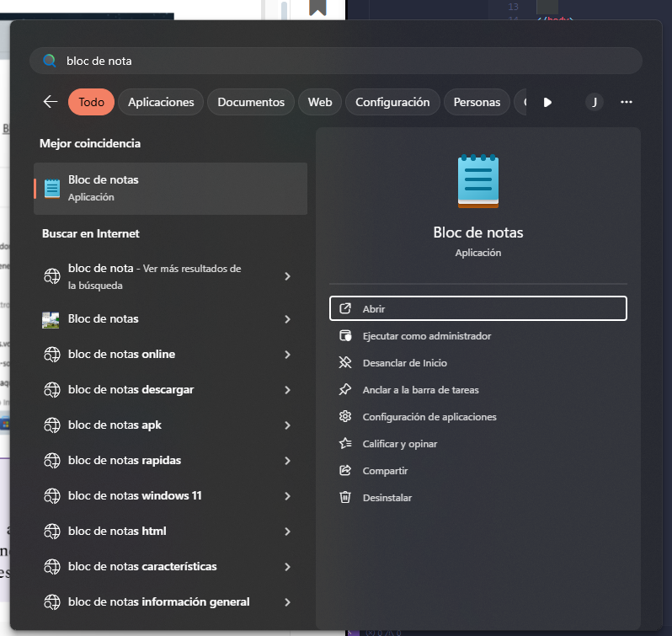This screenshot has width=672, height=636.
Task: Click the Compartir option
Action: click(477, 471)
